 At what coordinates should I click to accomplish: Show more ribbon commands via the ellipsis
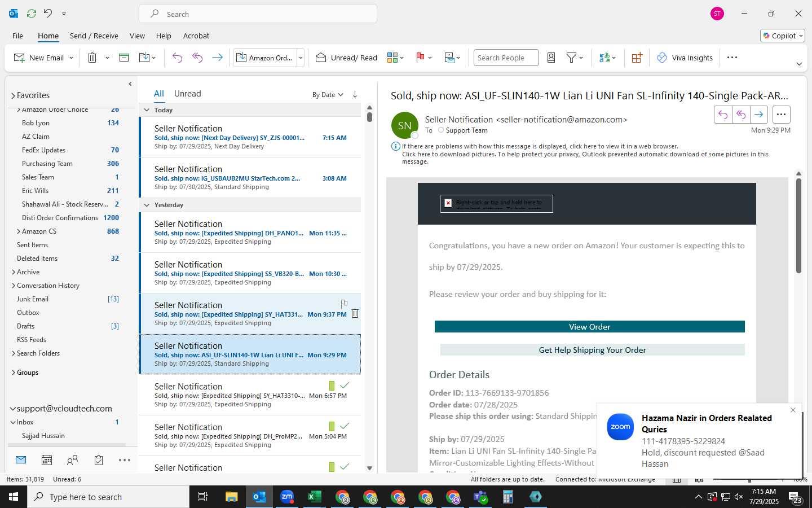[732, 58]
